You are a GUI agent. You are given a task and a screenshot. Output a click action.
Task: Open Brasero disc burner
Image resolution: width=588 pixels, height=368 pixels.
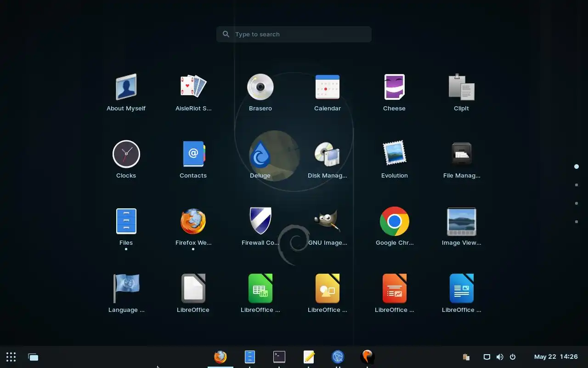coord(260,92)
